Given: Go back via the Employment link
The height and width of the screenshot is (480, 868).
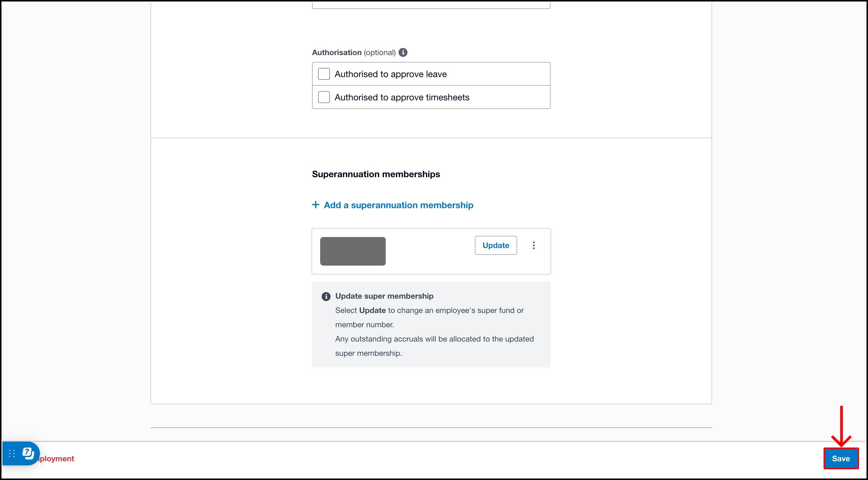Looking at the screenshot, I should click(x=57, y=459).
